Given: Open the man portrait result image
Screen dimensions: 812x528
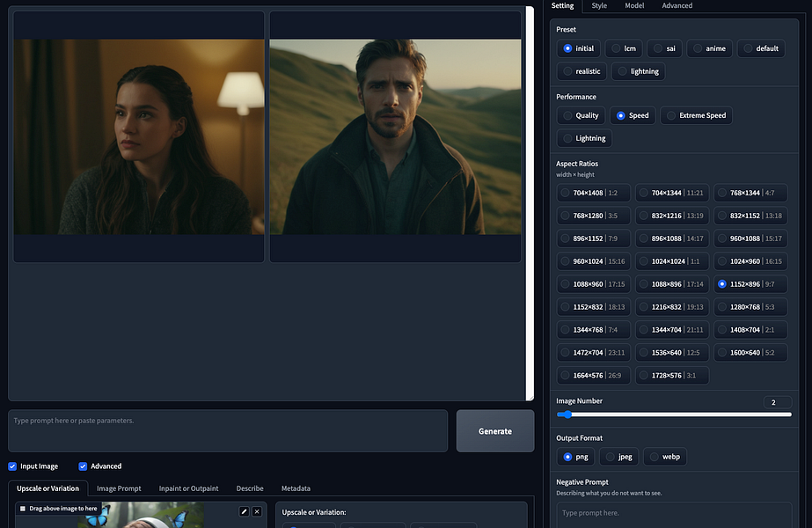Looking at the screenshot, I should click(x=395, y=136).
